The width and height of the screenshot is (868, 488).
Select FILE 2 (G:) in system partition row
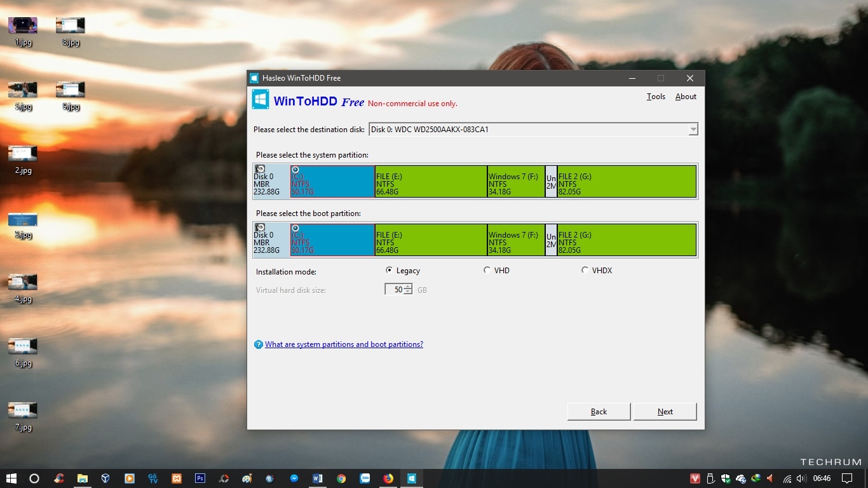pos(627,181)
